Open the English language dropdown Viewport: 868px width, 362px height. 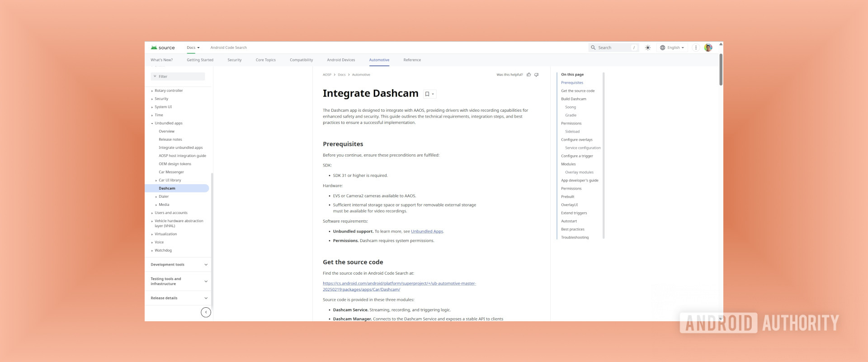coord(675,48)
